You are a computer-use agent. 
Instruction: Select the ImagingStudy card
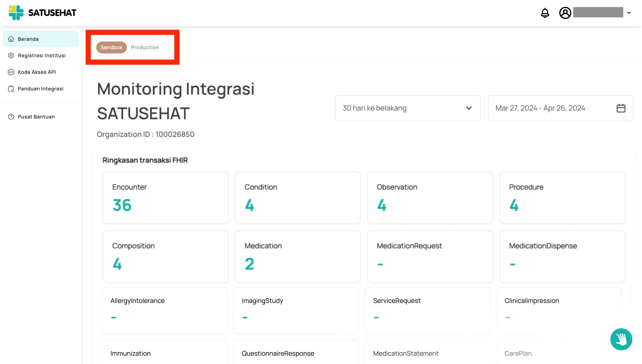click(x=296, y=311)
